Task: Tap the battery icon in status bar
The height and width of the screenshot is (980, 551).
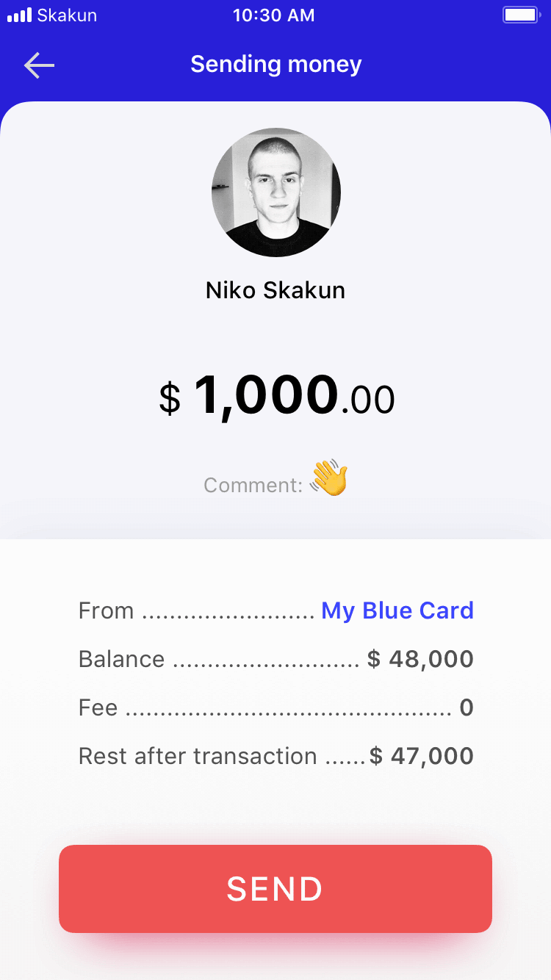Action: [x=520, y=15]
